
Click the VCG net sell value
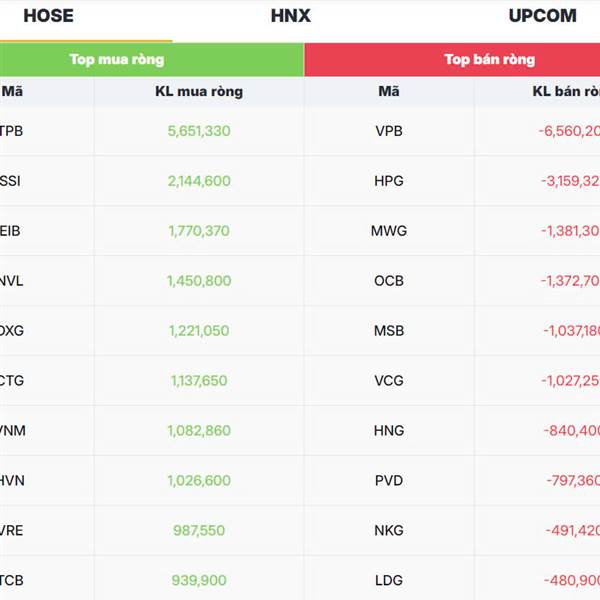pyautogui.click(x=570, y=381)
